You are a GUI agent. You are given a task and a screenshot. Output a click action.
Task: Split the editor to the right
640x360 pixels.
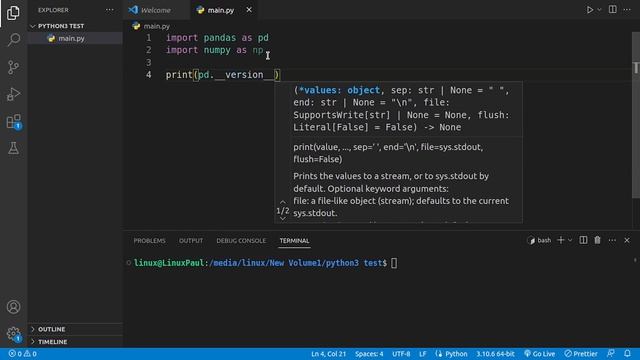point(613,10)
